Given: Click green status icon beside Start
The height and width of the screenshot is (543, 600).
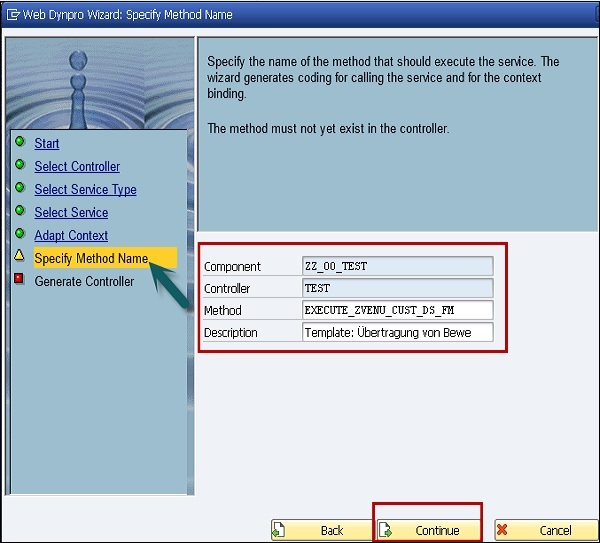Looking at the screenshot, I should [20, 142].
